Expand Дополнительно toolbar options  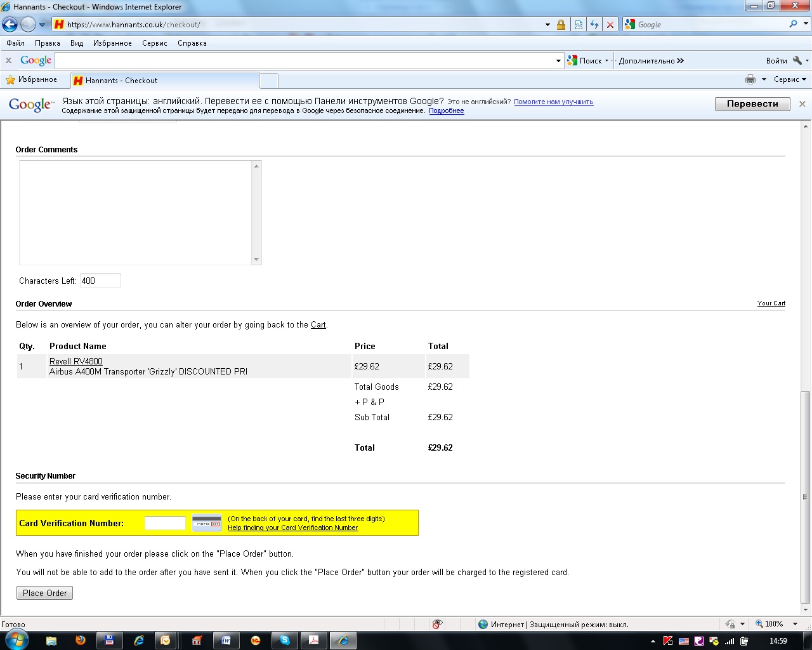coord(652,61)
